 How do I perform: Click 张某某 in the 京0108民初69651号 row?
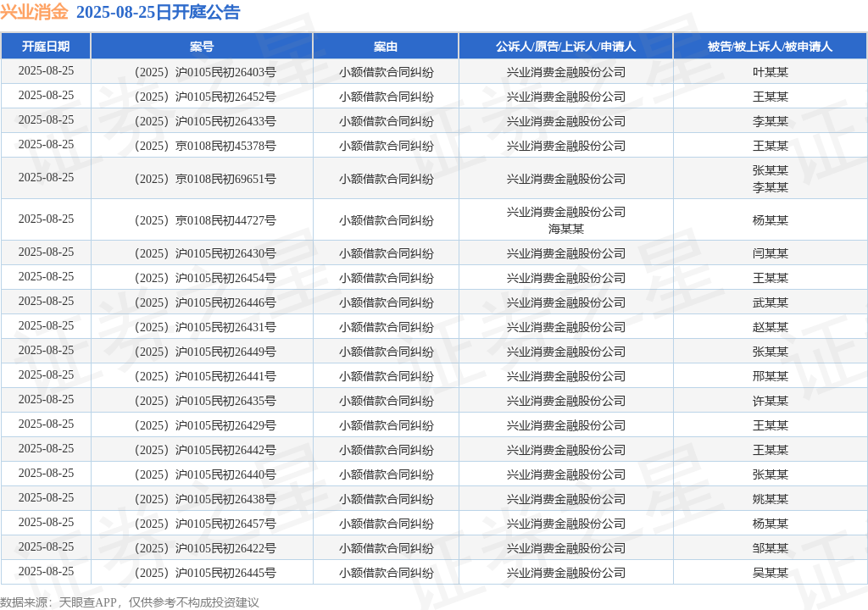click(770, 170)
